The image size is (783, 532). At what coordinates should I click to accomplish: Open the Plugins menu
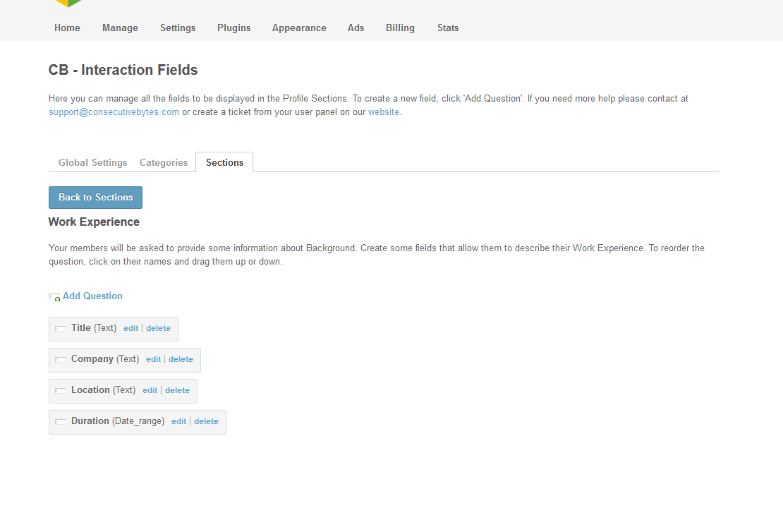233,28
